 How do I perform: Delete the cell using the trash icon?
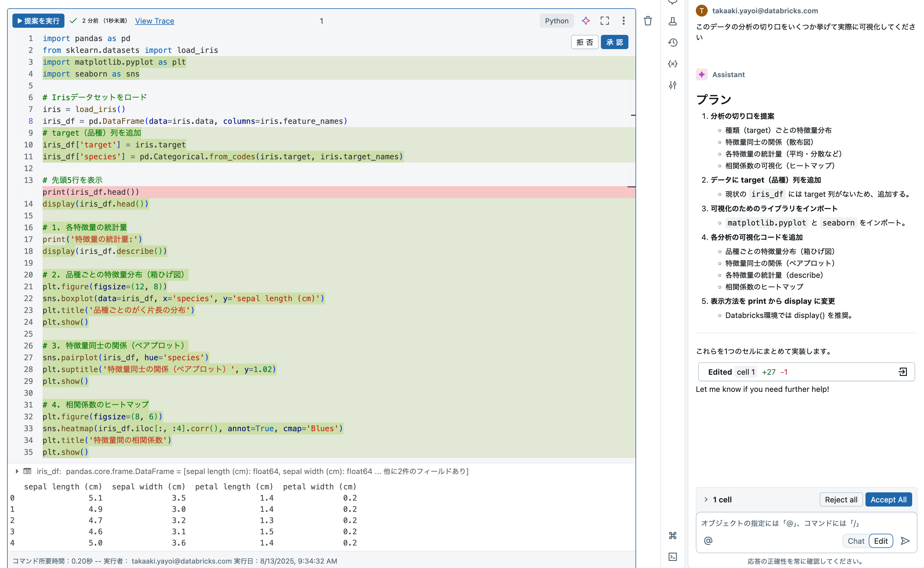click(x=648, y=21)
